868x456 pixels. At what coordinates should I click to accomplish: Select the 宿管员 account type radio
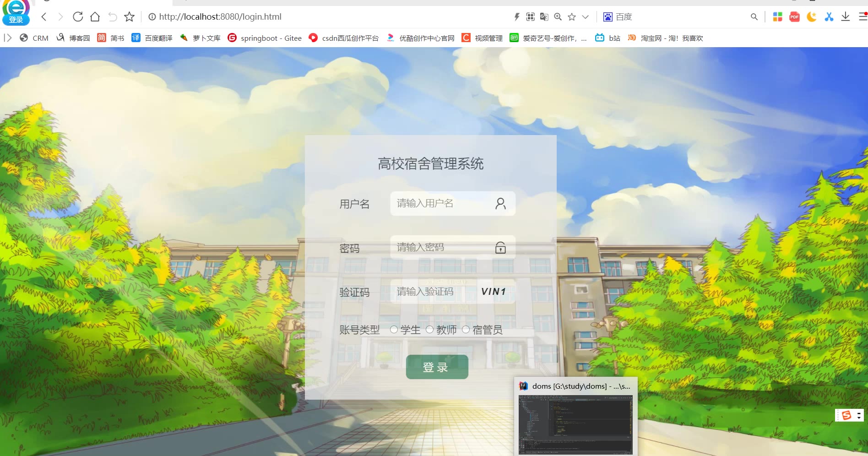point(466,330)
